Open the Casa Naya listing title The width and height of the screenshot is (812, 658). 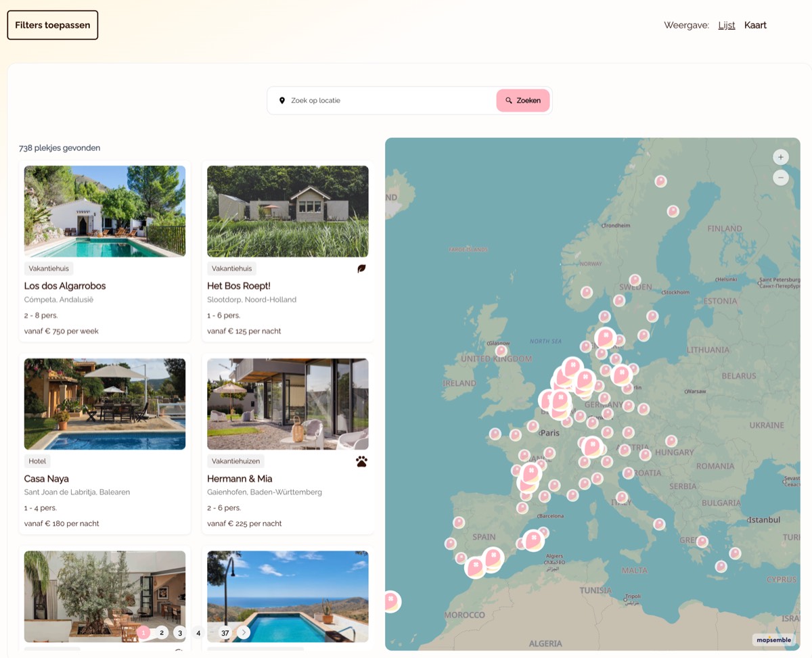point(47,479)
